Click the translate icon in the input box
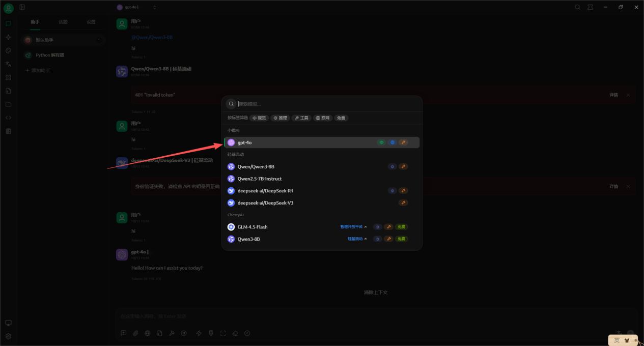Screen dimensions: 644x346 (619, 333)
